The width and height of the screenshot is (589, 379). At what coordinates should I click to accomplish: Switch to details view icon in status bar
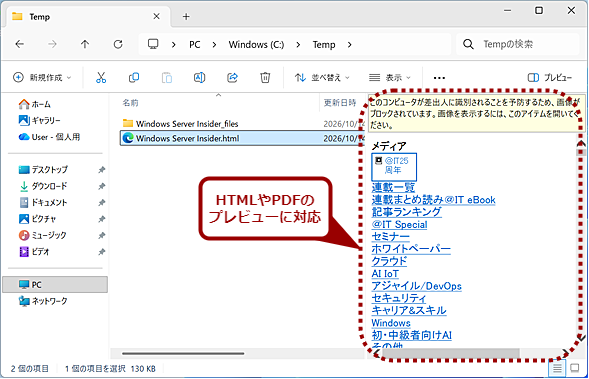(x=557, y=368)
